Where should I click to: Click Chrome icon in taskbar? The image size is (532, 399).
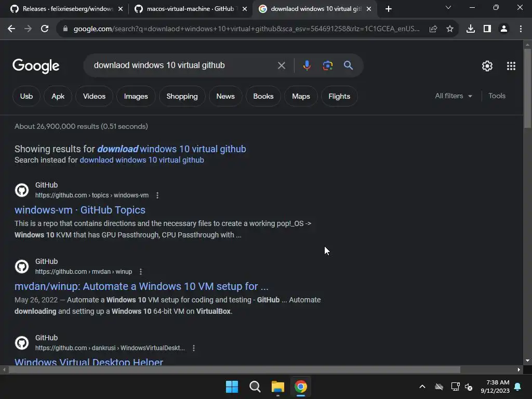[301, 387]
